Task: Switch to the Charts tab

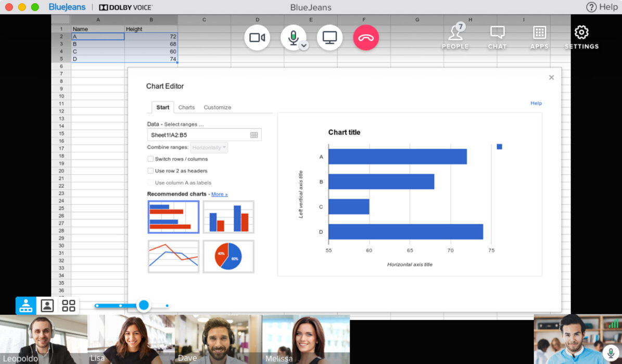Action: point(186,108)
